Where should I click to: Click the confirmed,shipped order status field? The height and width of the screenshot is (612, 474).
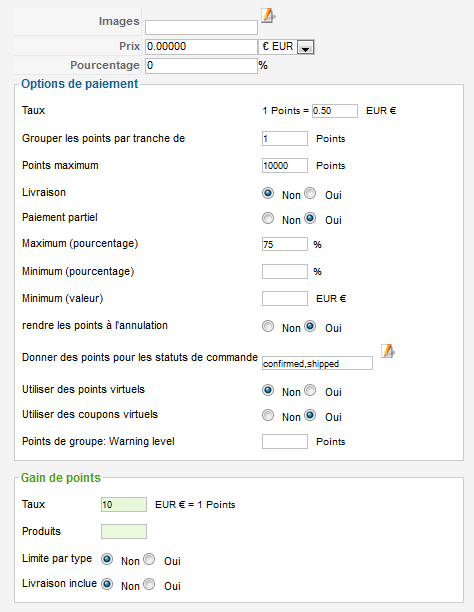click(317, 363)
